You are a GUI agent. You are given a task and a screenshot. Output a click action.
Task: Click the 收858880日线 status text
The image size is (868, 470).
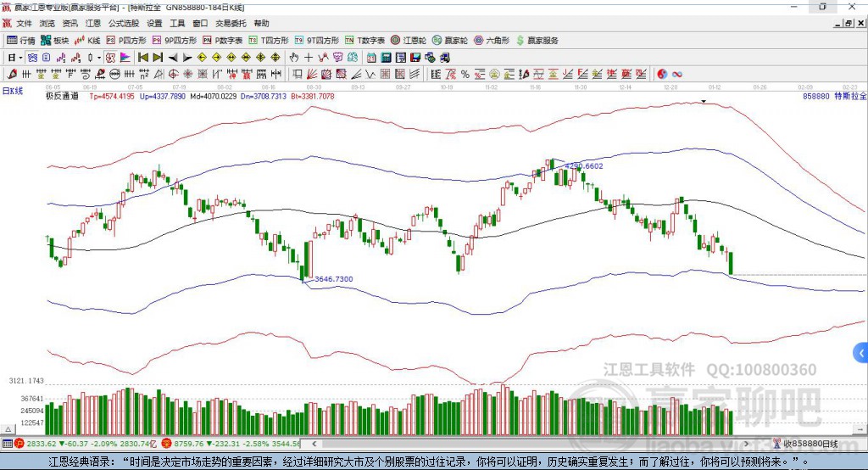[811, 444]
